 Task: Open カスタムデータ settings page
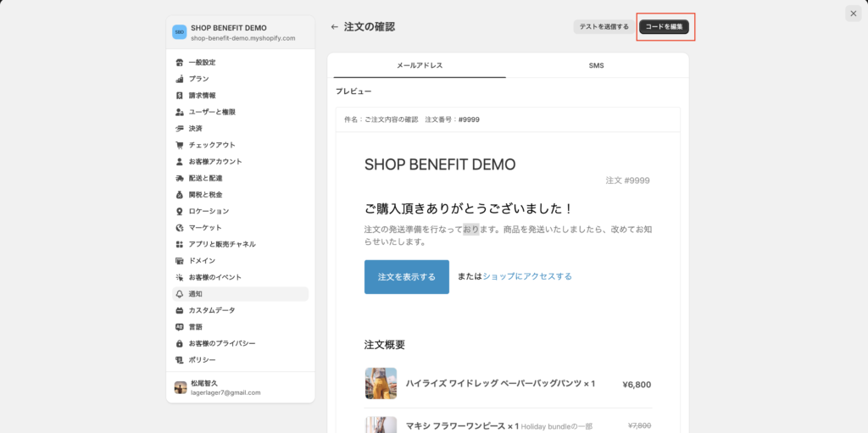click(x=240, y=310)
